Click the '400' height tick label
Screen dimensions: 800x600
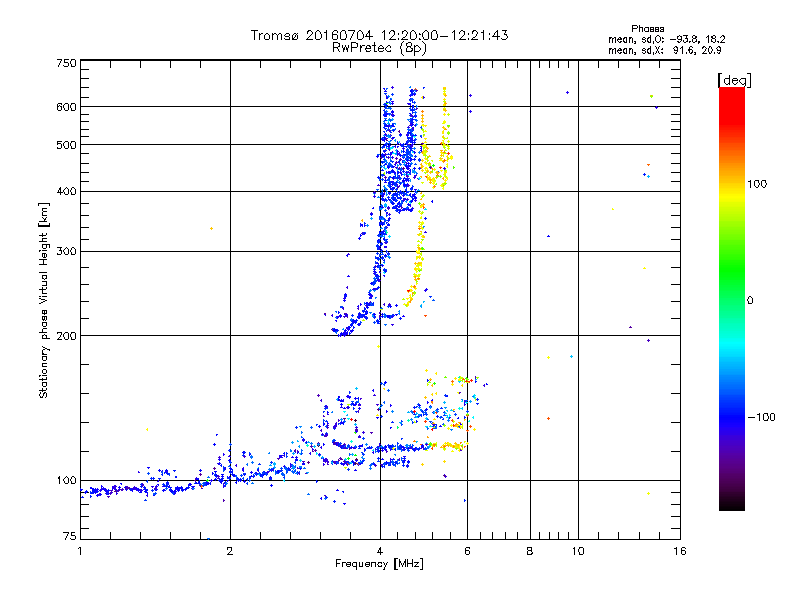point(66,191)
